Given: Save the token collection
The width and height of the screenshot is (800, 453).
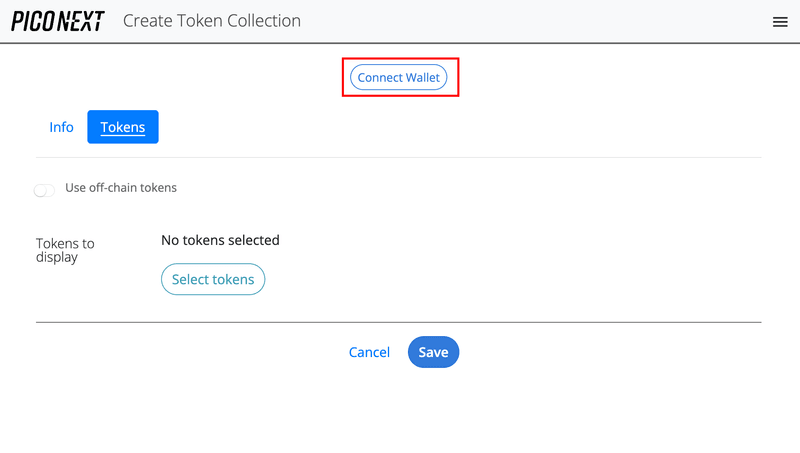Looking at the screenshot, I should pyautogui.click(x=433, y=352).
